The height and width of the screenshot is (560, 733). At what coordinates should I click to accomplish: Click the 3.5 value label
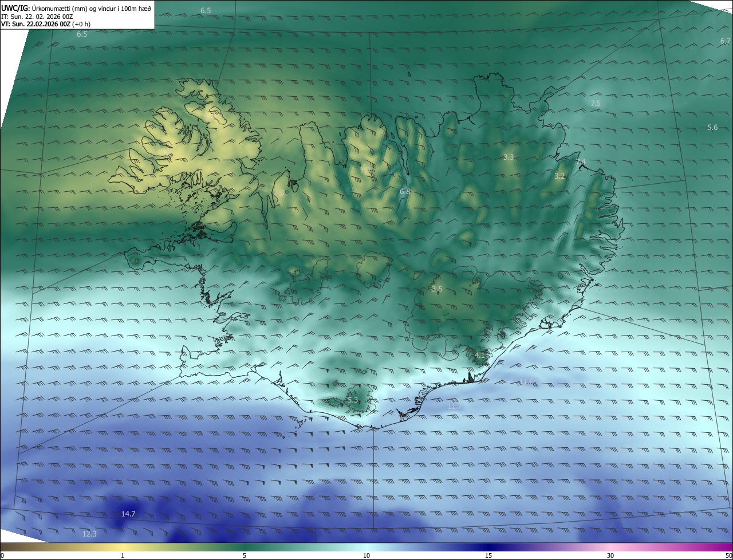(437, 289)
